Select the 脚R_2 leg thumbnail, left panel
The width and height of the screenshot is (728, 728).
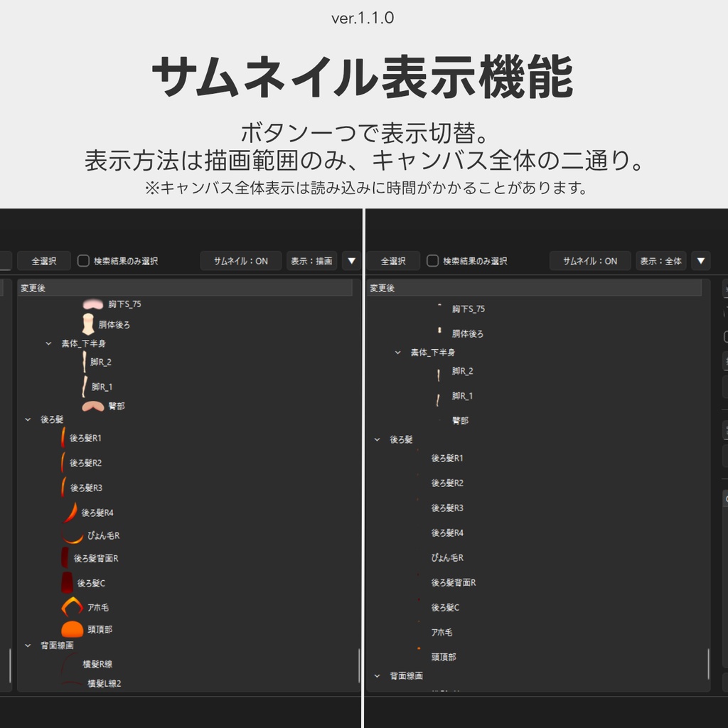pos(84,362)
